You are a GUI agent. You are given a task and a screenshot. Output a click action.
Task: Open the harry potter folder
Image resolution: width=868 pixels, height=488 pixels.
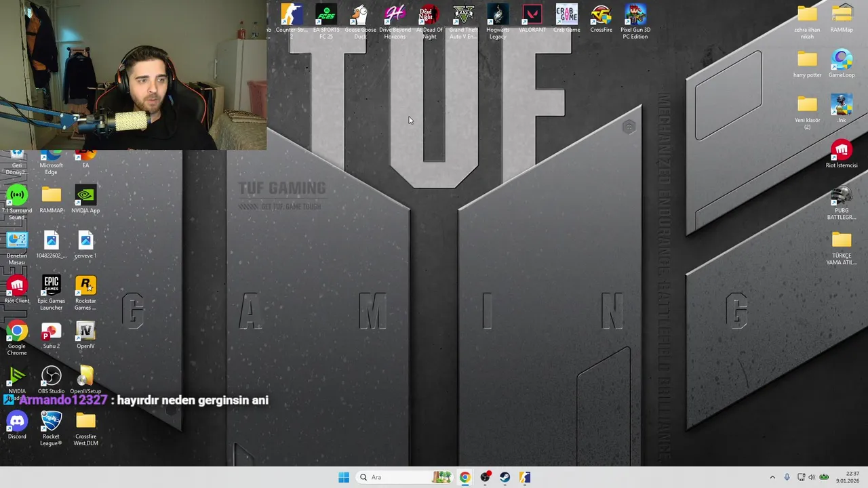pyautogui.click(x=807, y=64)
